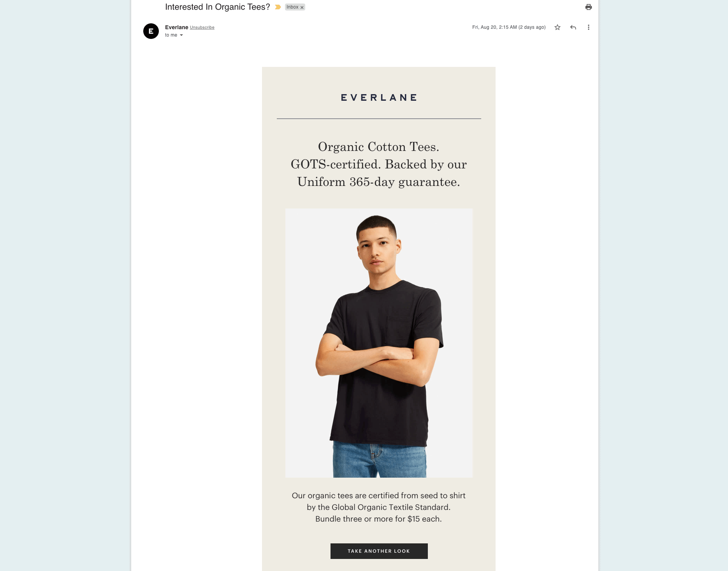Select the Inbox label chip

292,7
